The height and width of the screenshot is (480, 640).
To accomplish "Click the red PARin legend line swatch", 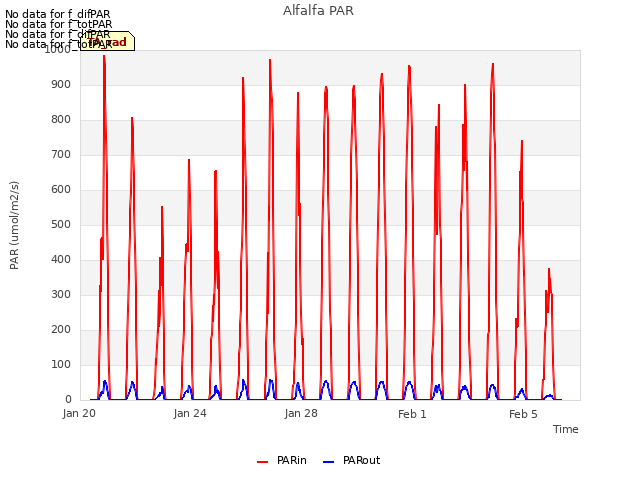I will pos(262,462).
